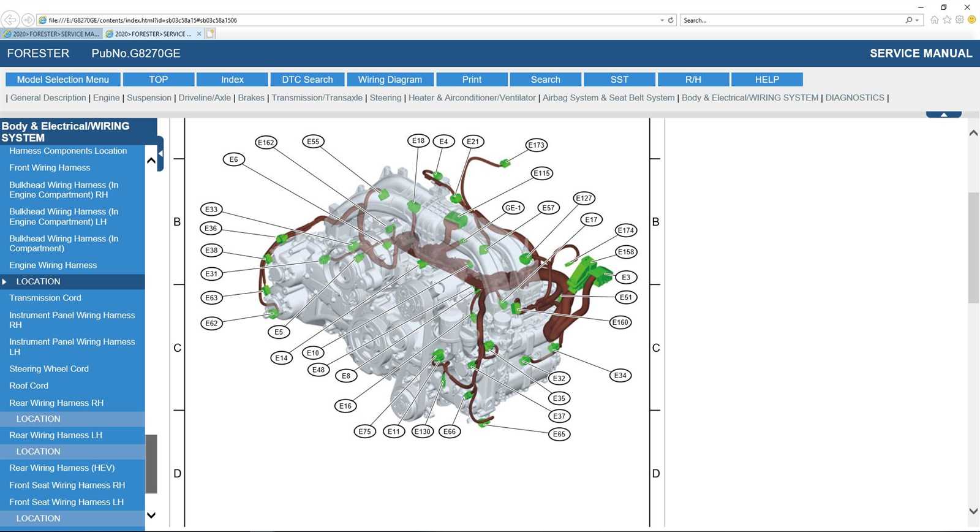Click the Search menu button
980x532 pixels.
coord(546,80)
